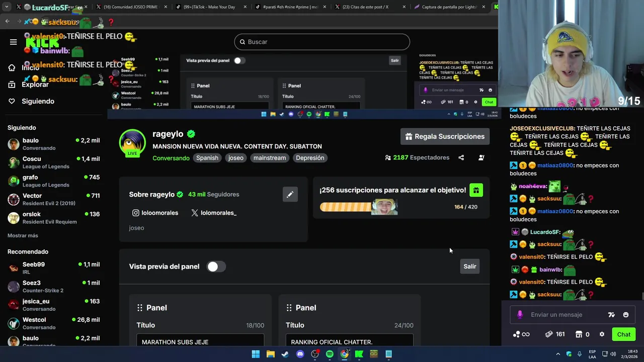This screenshot has width=644, height=362.
Task: Switch to Captura de pantalla Lightshot tab
Action: pyautogui.click(x=450, y=7)
